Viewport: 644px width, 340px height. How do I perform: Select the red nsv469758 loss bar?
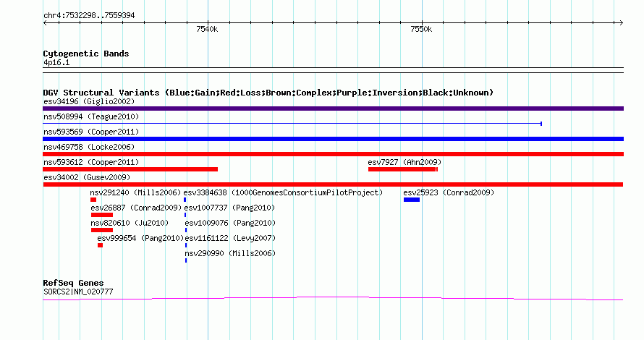333,154
